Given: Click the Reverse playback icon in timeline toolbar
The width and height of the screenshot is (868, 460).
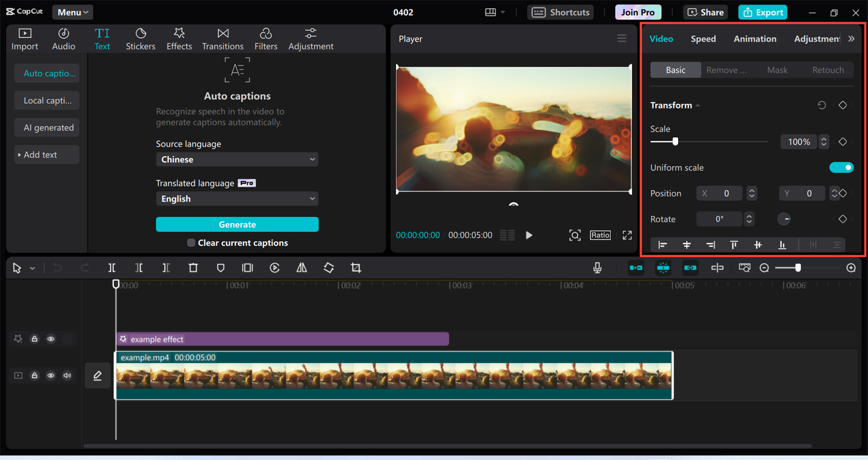Looking at the screenshot, I should pos(275,268).
